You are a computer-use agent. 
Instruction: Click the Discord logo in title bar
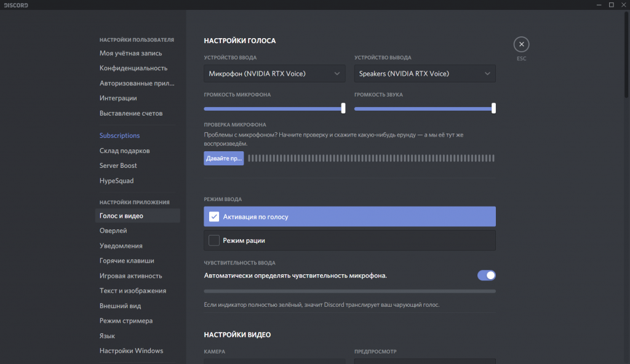click(15, 5)
